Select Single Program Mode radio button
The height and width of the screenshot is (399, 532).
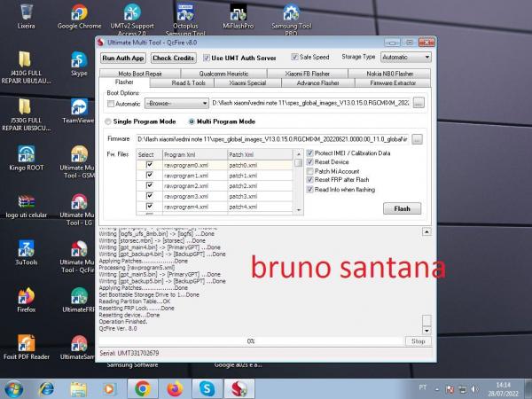107,121
